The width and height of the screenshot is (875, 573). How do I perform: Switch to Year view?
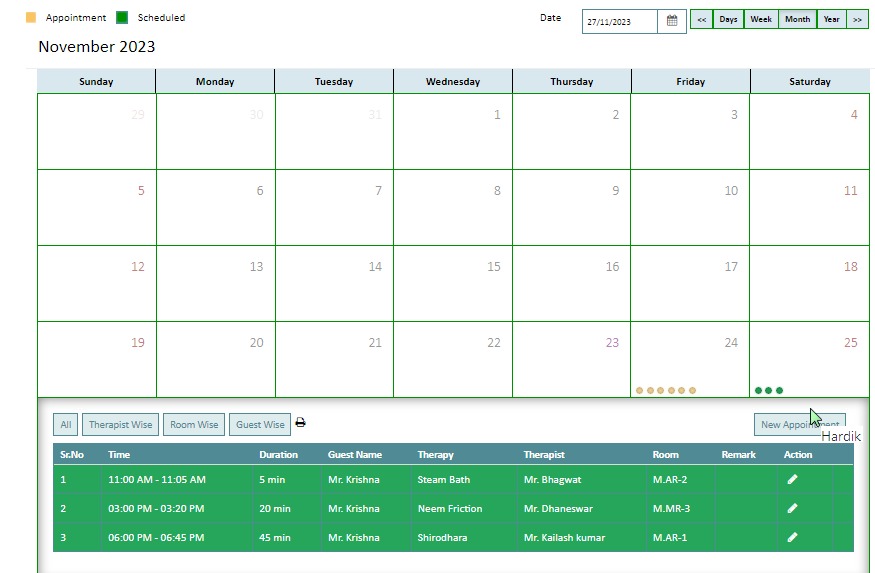coord(831,19)
